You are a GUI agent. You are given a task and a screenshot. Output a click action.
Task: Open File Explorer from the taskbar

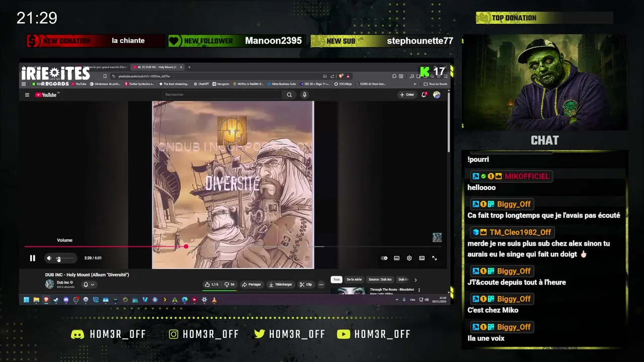coord(36,300)
